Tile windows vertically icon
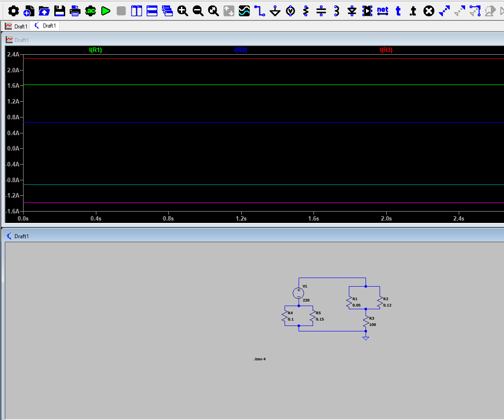This screenshot has height=420, width=504. click(x=137, y=11)
